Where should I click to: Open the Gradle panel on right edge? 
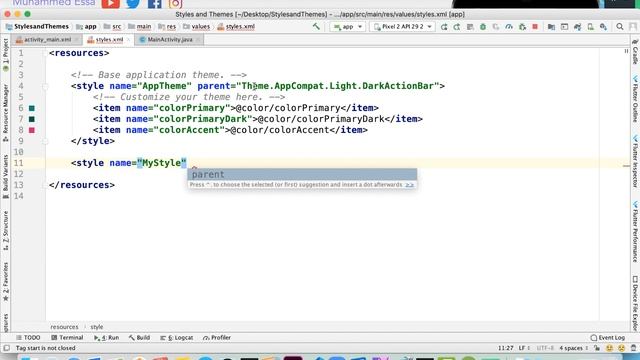pos(635,52)
